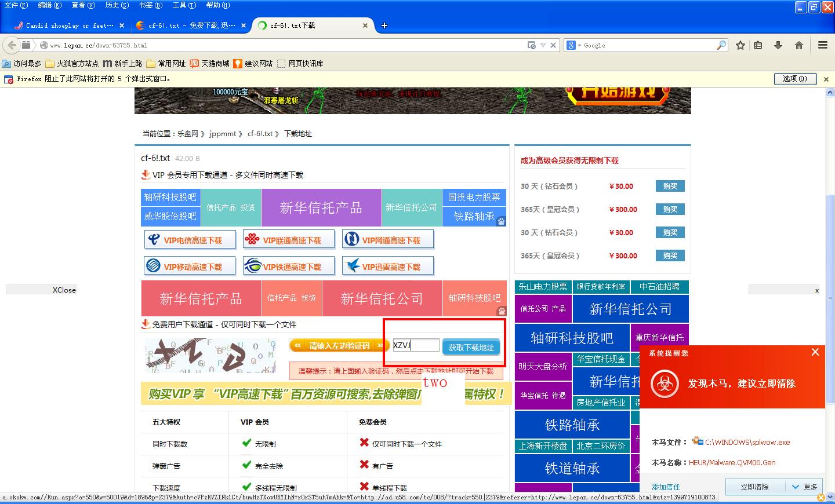Stop loading with the X icon in address bar
This screenshot has width=835, height=504.
click(553, 45)
